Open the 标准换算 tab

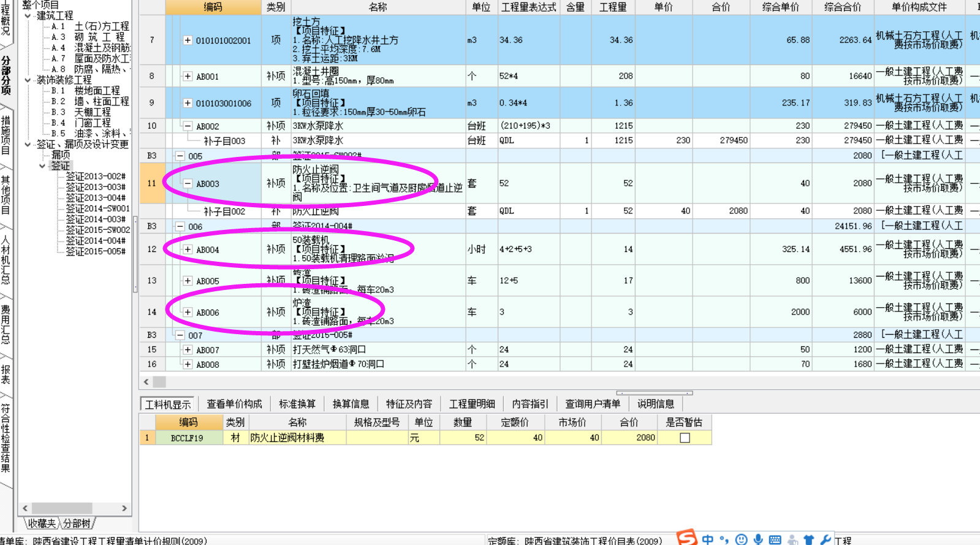tap(297, 404)
